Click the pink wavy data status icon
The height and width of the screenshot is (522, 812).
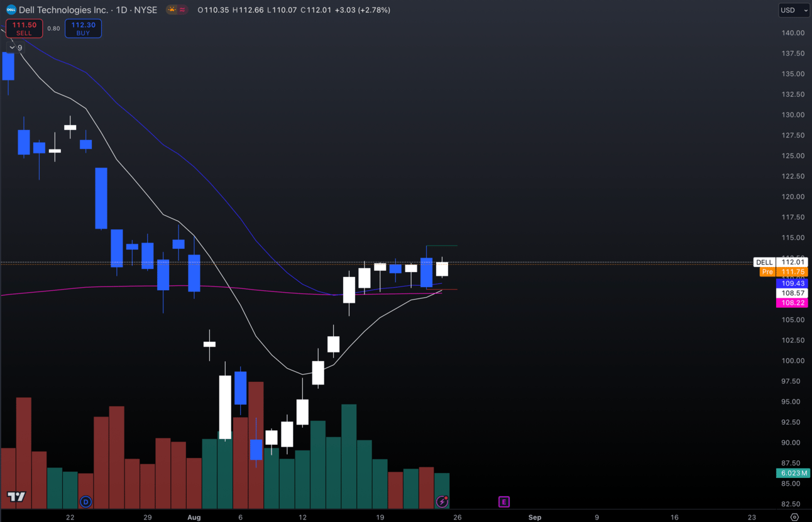click(x=182, y=10)
